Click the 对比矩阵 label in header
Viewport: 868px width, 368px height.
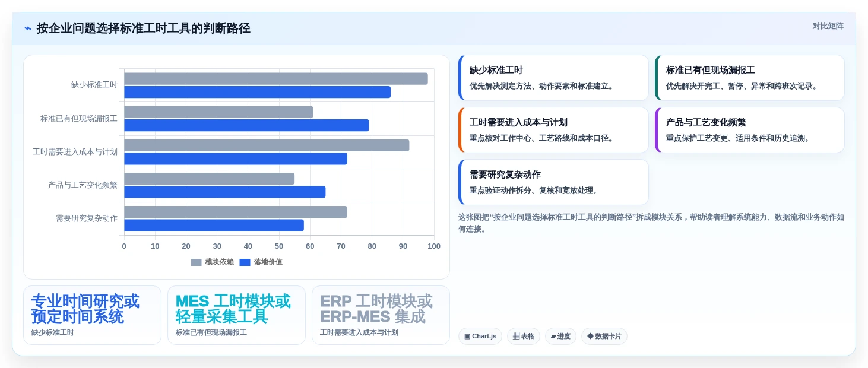pos(828,26)
